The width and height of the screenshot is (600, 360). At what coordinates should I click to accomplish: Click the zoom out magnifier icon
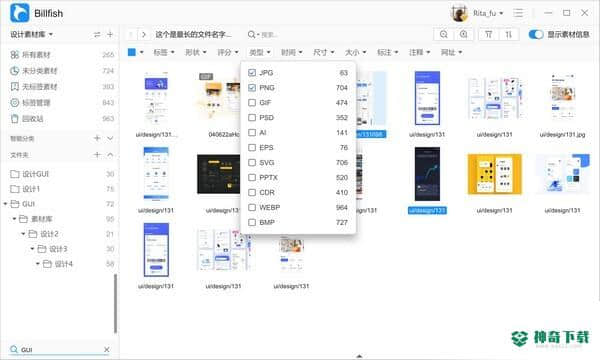[x=444, y=34]
